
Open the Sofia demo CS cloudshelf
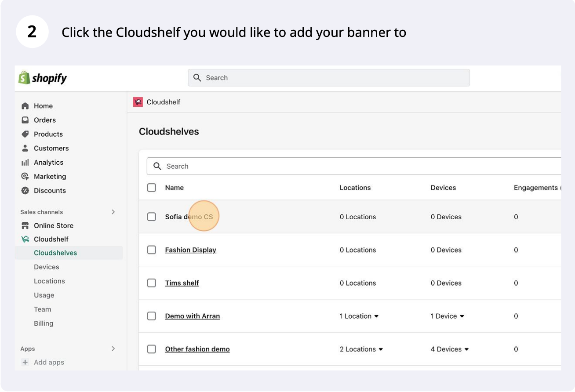click(189, 217)
